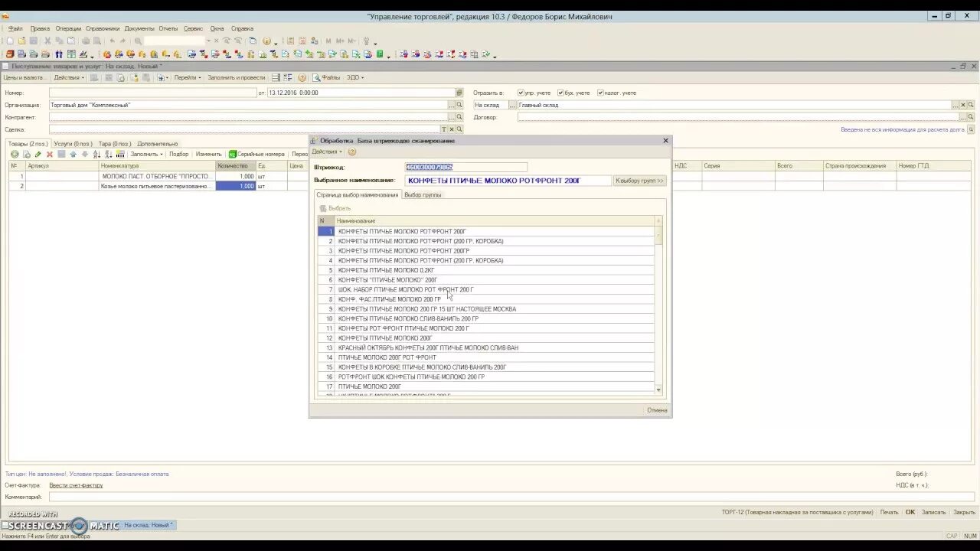This screenshot has height=551, width=980.
Task: Edit current row with pencil icon
Action: pos(38,155)
